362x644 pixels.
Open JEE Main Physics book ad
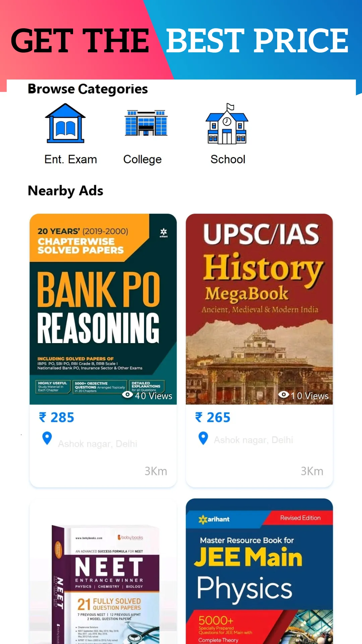pos(259,571)
